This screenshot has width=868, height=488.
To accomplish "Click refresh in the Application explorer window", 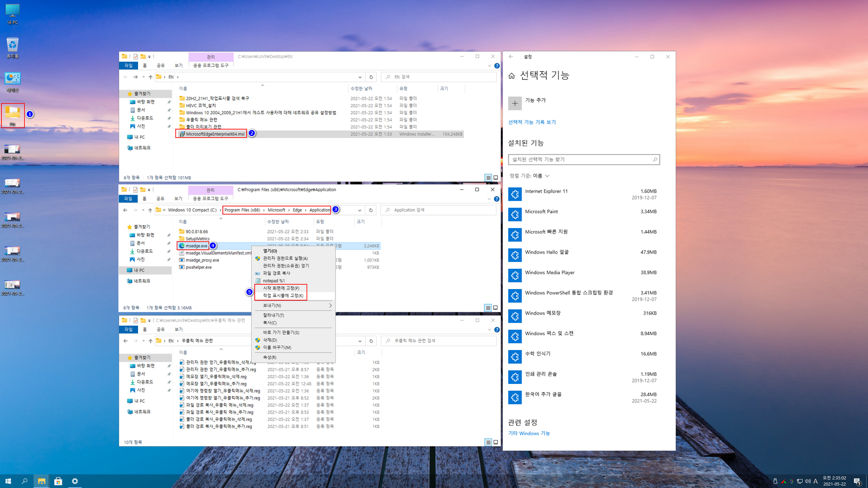I will click(371, 210).
